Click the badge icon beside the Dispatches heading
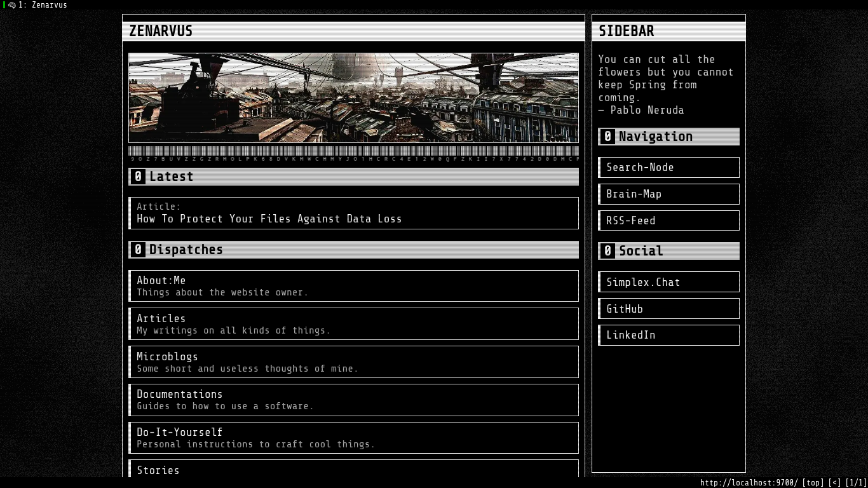868x488 pixels. click(137, 250)
